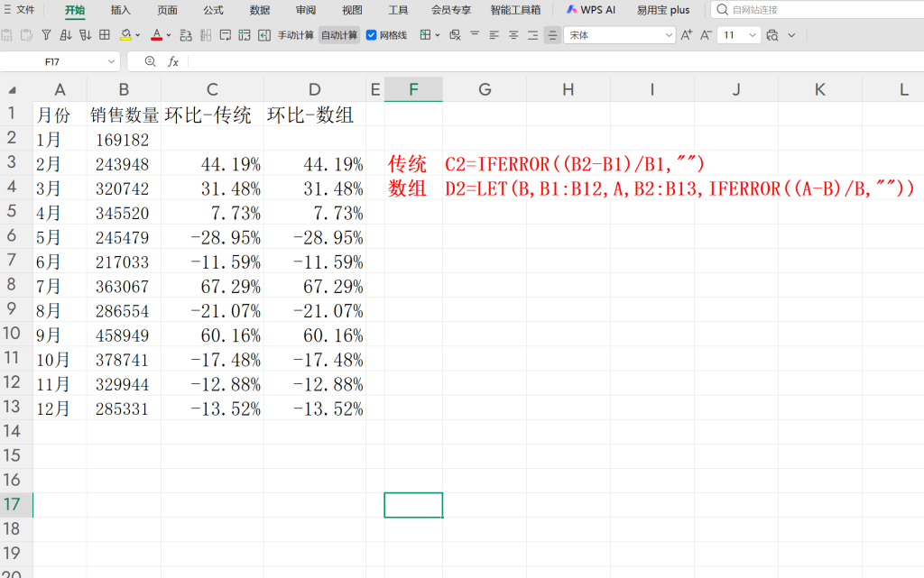Click the column width adjust icon

coord(206,35)
